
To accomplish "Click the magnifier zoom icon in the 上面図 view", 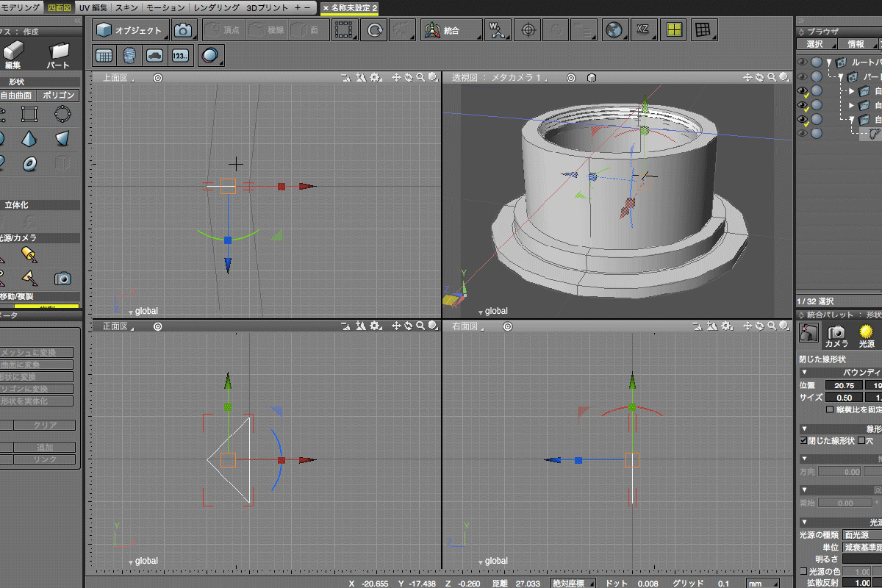I will (420, 77).
